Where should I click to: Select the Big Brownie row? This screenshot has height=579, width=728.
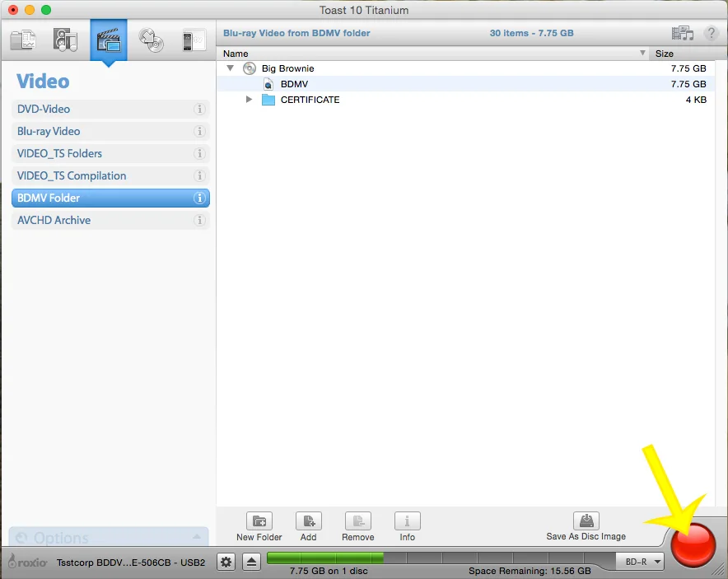coord(465,68)
